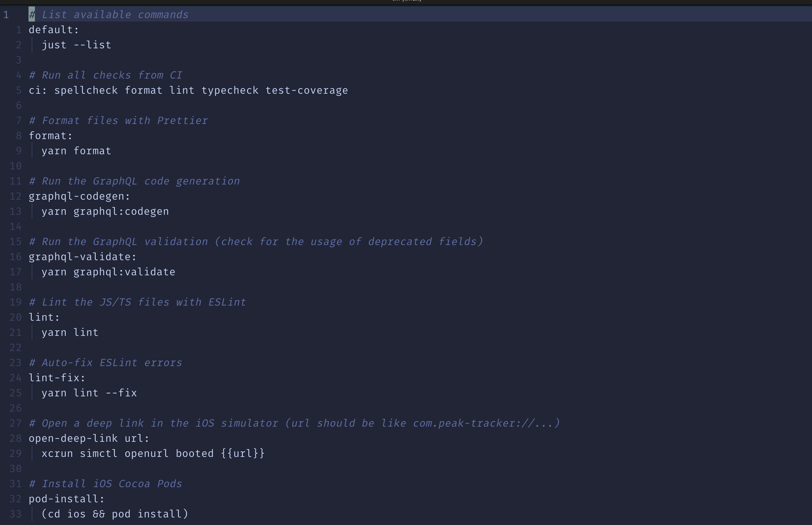The height and width of the screenshot is (525, 812).
Task: Click the 'graphql-codegen:' recipe name
Action: tap(79, 196)
